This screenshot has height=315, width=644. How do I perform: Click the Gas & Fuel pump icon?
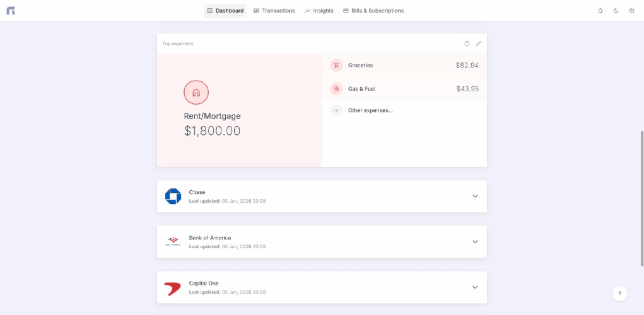(336, 89)
